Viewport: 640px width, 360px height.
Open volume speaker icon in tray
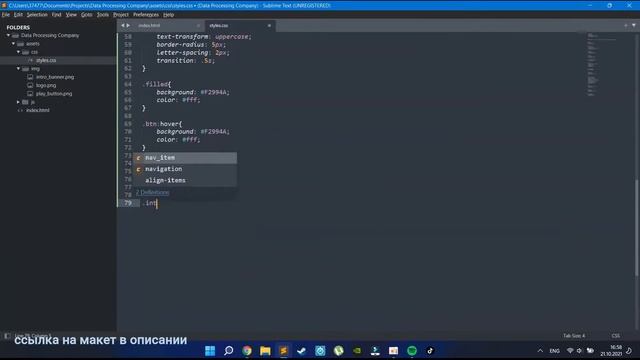[x=579, y=351]
